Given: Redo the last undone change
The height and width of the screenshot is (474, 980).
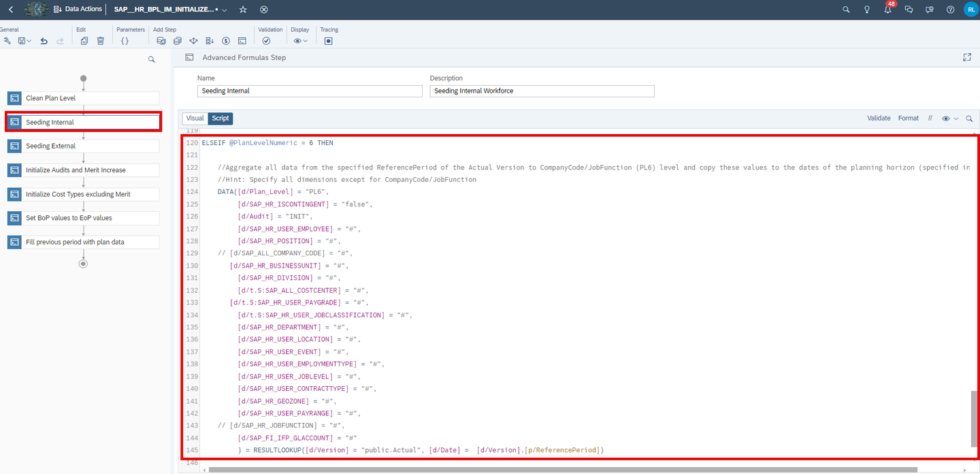Looking at the screenshot, I should 61,41.
